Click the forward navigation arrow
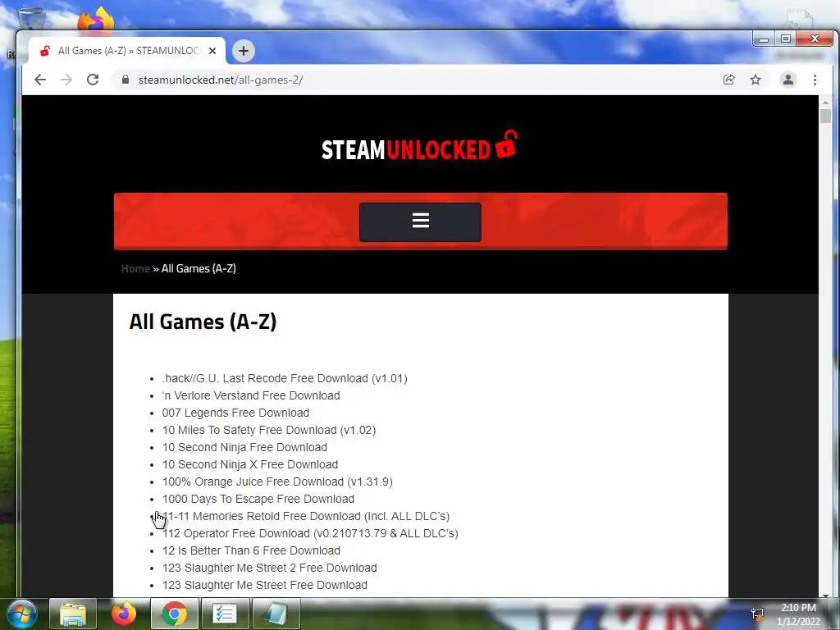Image resolution: width=840 pixels, height=630 pixels. click(66, 80)
